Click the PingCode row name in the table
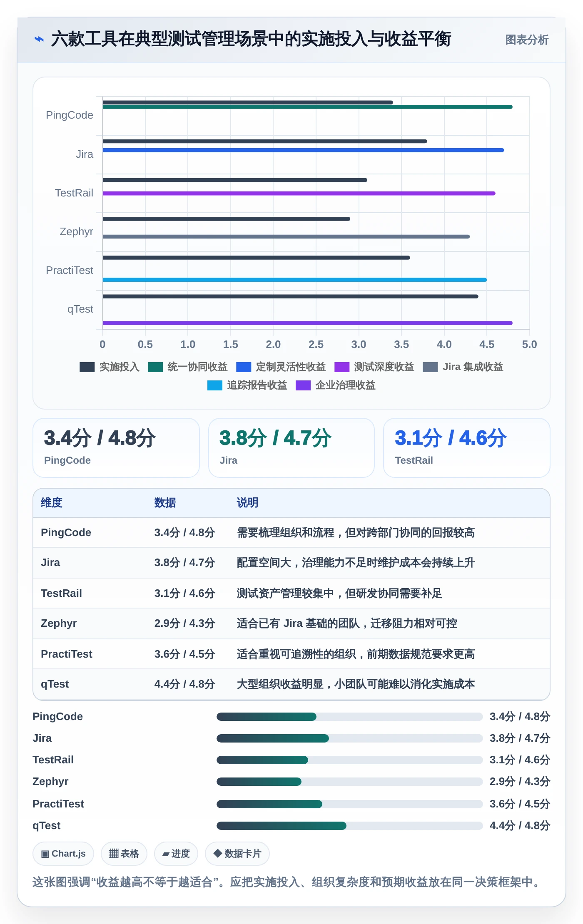The image size is (583, 924). pyautogui.click(x=66, y=533)
